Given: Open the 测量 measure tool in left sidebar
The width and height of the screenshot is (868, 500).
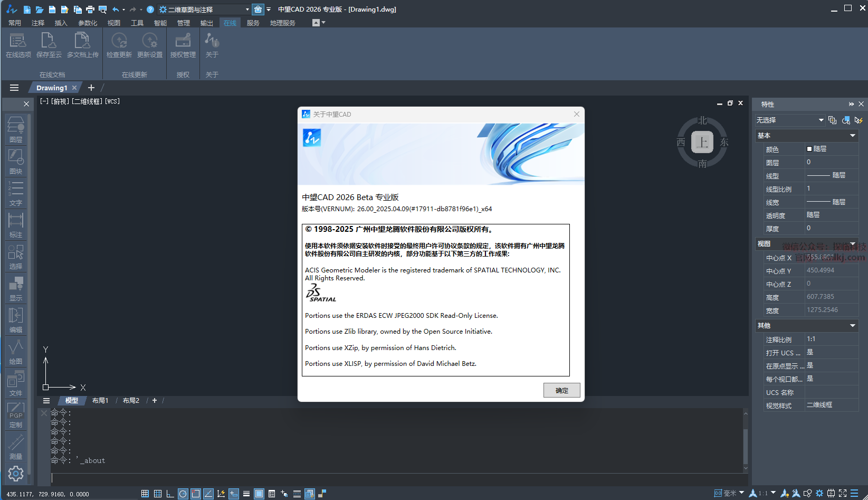Looking at the screenshot, I should point(16,447).
